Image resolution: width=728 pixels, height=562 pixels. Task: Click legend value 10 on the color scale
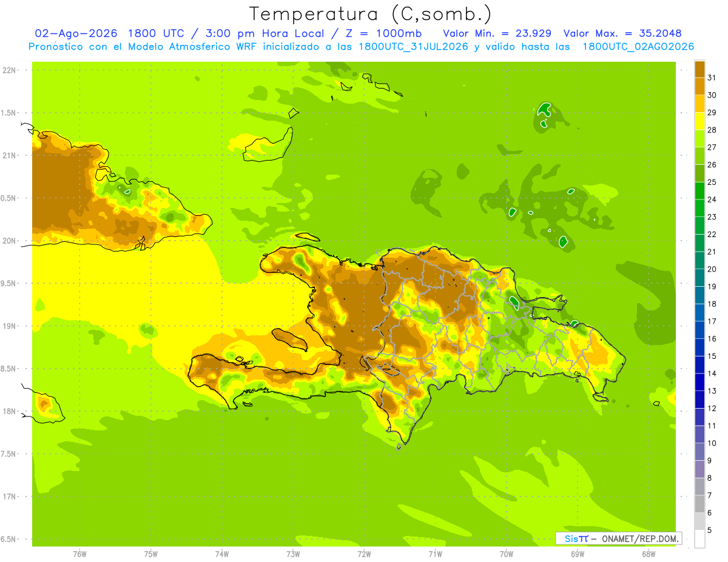712,443
